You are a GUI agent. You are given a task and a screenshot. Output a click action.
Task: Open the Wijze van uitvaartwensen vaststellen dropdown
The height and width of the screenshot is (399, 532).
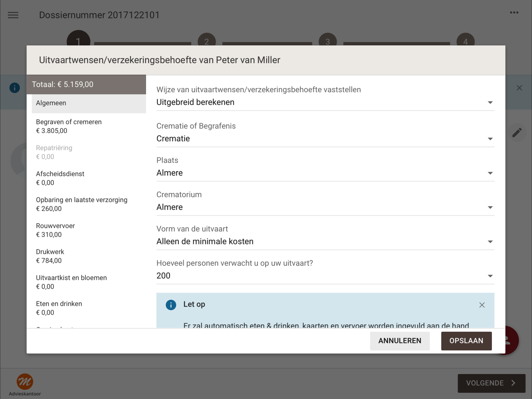(325, 102)
